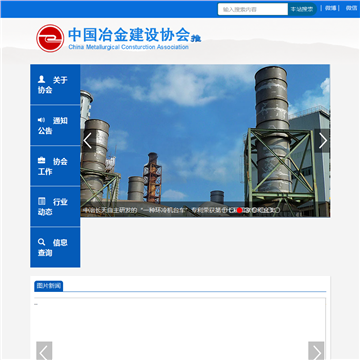Open the 关于协会 sidebar menu item

(x=55, y=85)
